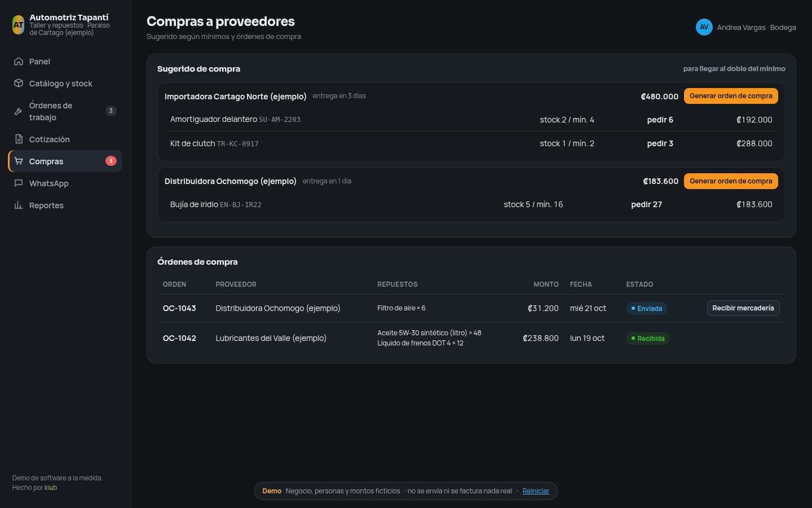This screenshot has width=812, height=508.
Task: Click the ₡480.000 supplier total
Action: (x=659, y=97)
